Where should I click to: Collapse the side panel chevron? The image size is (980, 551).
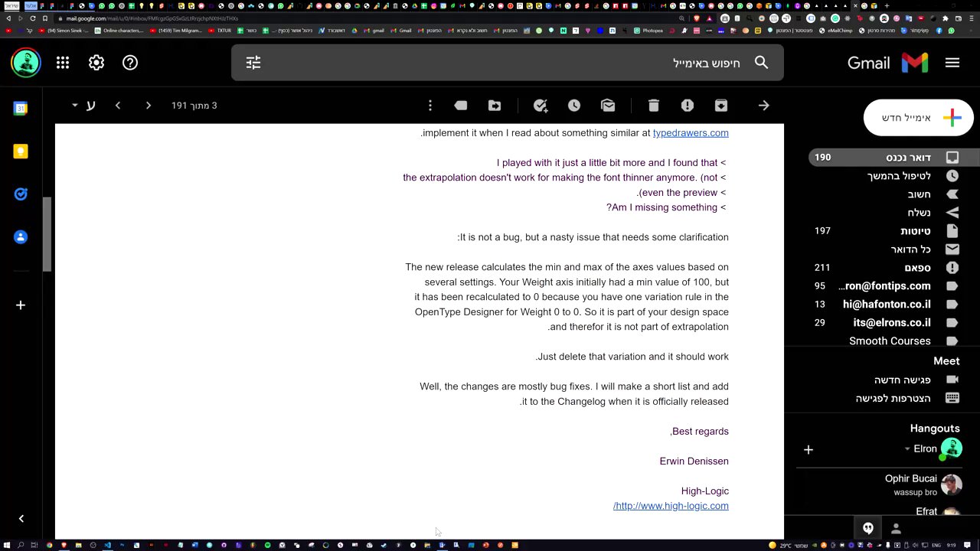(21, 519)
